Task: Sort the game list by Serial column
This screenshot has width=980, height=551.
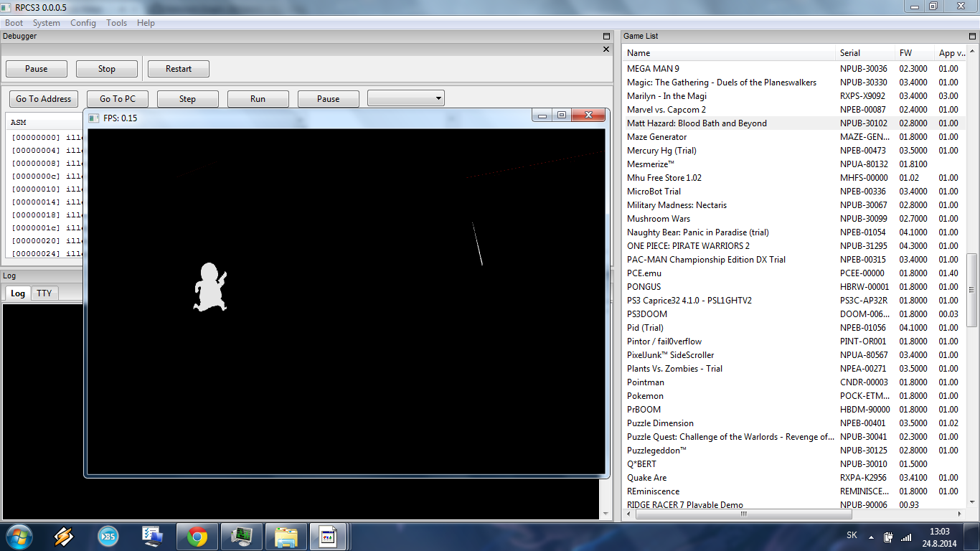Action: click(865, 53)
